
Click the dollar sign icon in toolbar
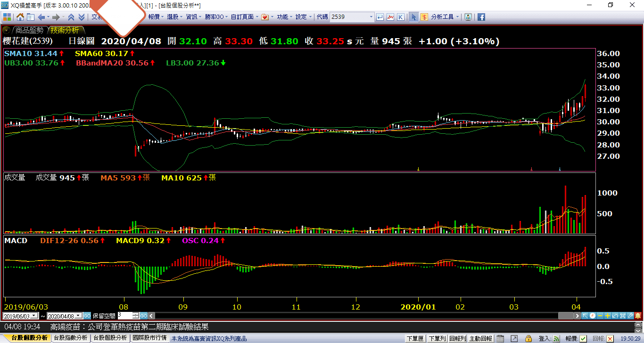424,17
